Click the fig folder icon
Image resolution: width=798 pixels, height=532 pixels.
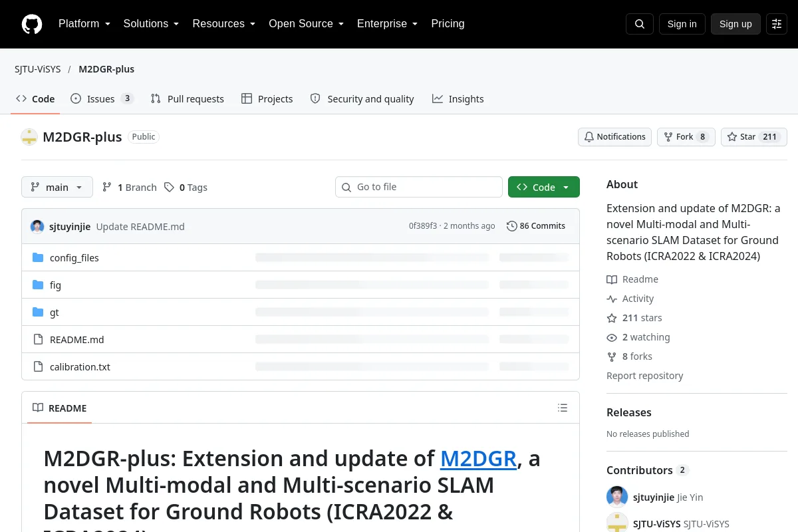(38, 285)
